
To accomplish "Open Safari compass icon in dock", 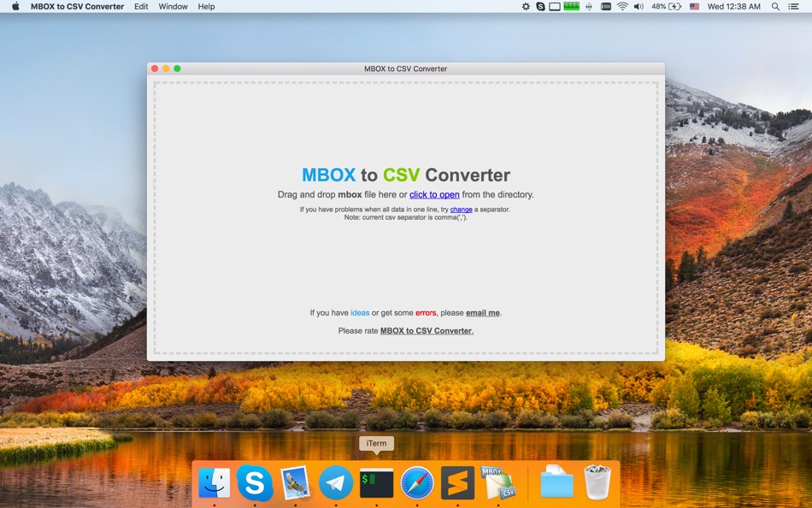I will 417,482.
